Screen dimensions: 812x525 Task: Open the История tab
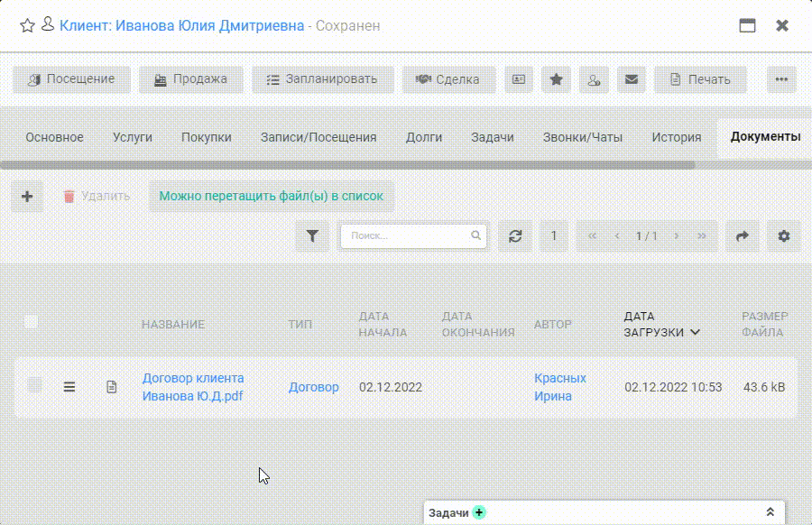tap(677, 137)
